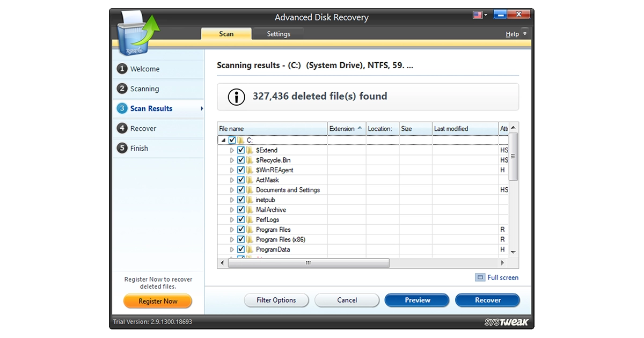This screenshot has height=338, width=644.
Task: Click the Full screen link
Action: pyautogui.click(x=503, y=277)
